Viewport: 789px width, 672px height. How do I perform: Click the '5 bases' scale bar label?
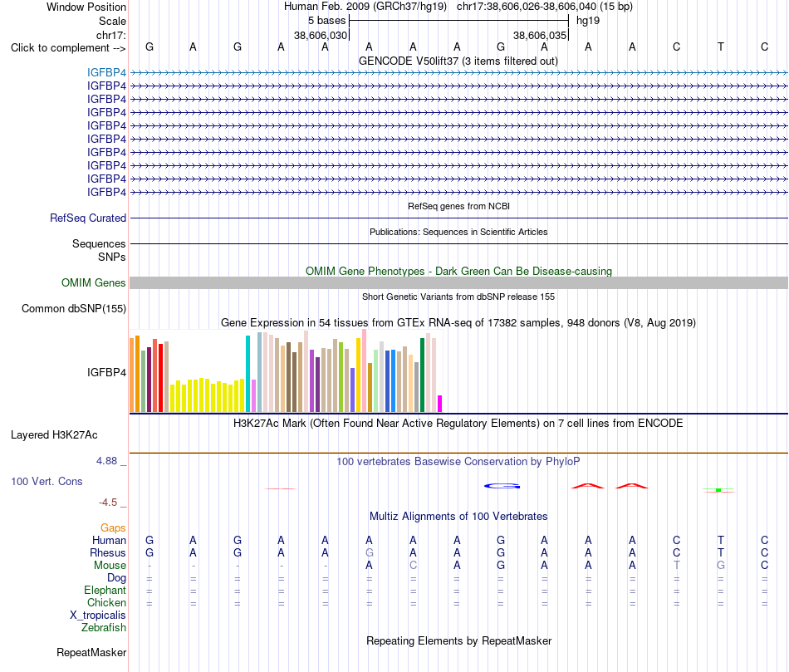[x=326, y=21]
